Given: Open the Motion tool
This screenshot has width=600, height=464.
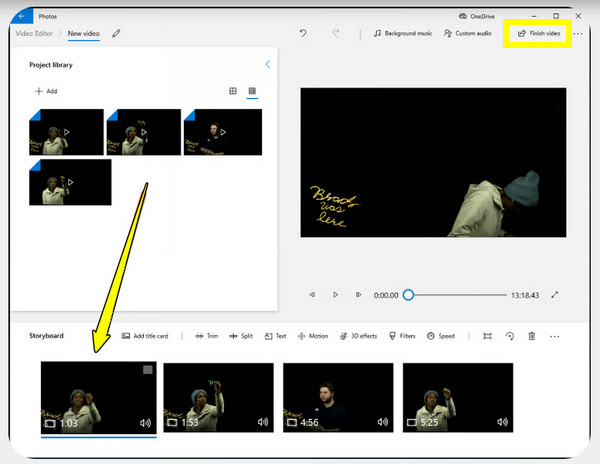Looking at the screenshot, I should [312, 336].
